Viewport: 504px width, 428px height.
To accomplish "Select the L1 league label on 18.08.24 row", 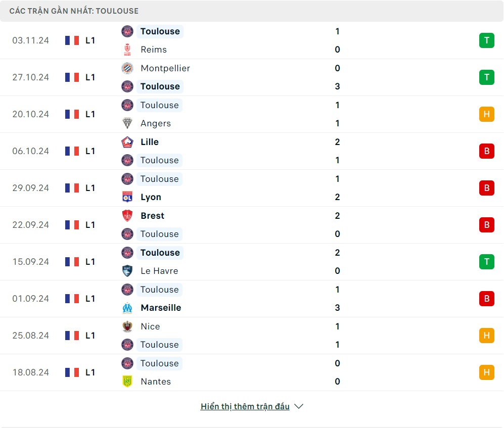I will (90, 372).
